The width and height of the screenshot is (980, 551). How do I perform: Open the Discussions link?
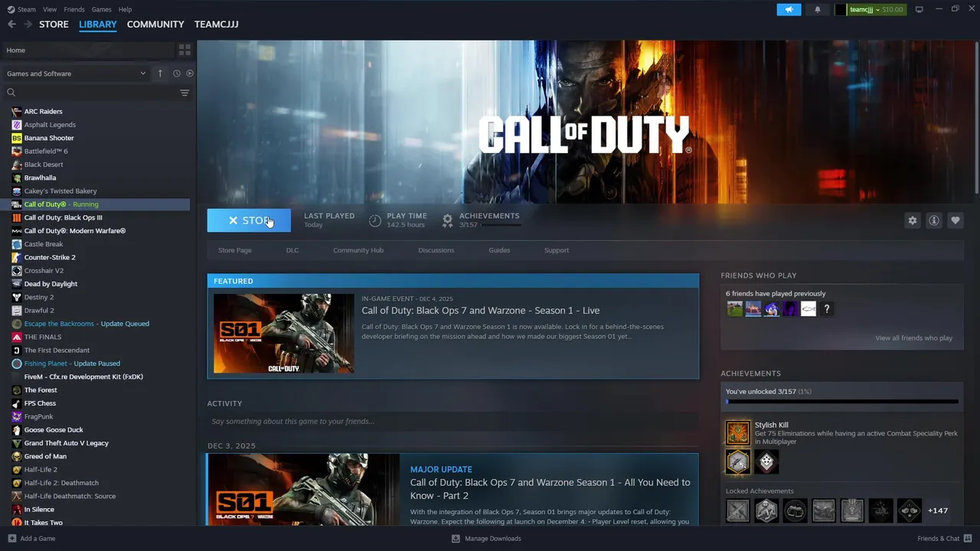tap(436, 250)
